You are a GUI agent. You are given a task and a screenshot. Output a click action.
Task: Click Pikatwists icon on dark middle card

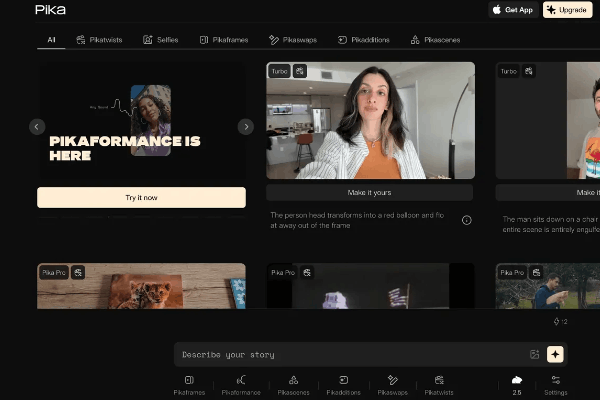click(x=307, y=273)
